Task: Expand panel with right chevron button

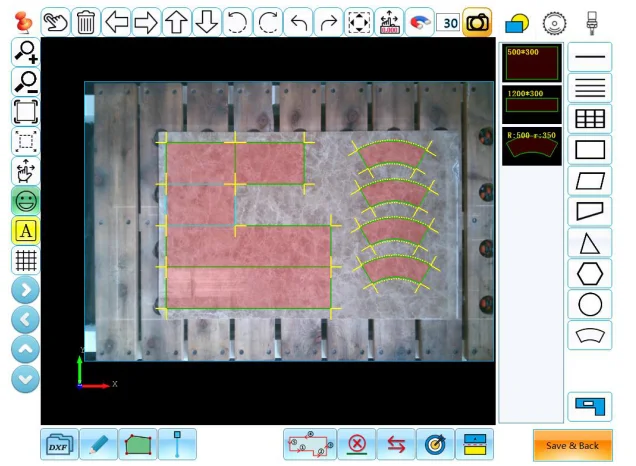Action: point(25,290)
